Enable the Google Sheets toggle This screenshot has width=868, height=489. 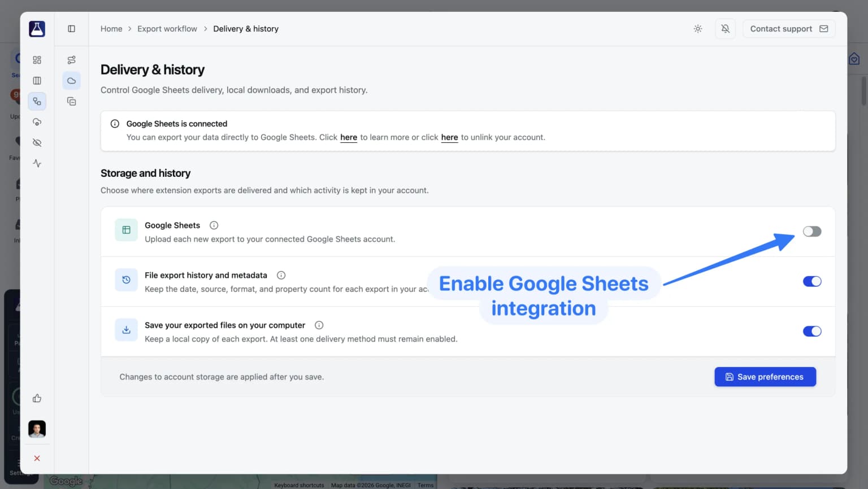pos(812,232)
